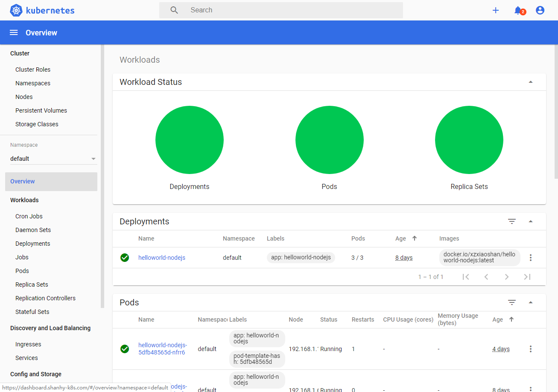Click the 4 days age of pod nfrr6
Viewport: 558px width, 392px height.
point(501,349)
